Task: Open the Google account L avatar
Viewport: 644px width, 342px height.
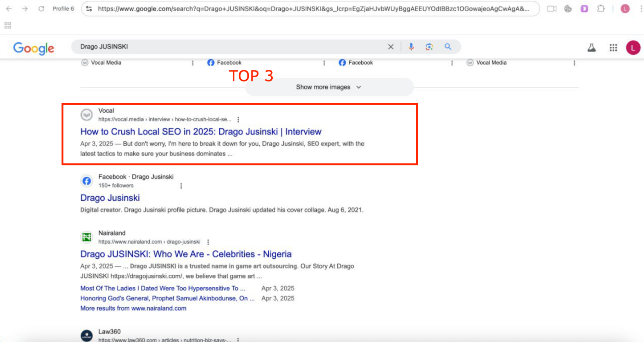Action: (633, 48)
